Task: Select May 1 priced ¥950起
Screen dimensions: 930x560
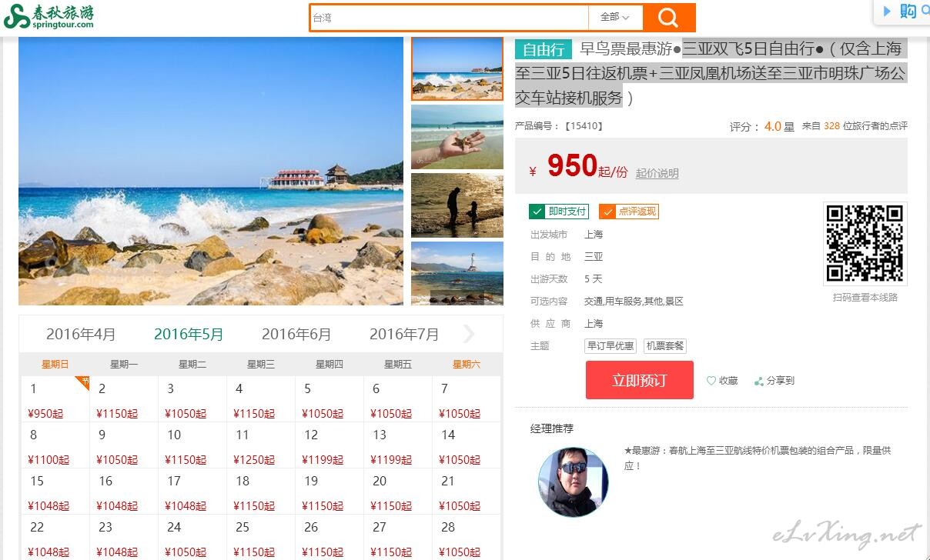Action: click(55, 399)
